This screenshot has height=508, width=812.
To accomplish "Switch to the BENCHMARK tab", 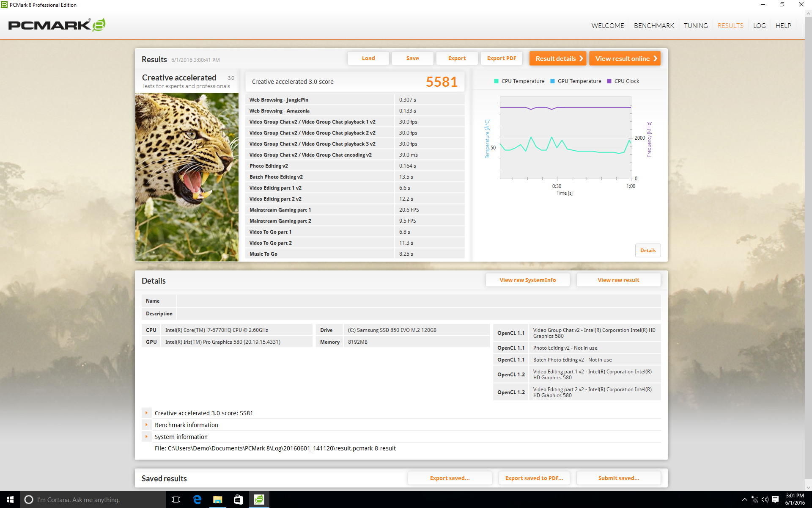I will pyautogui.click(x=654, y=26).
